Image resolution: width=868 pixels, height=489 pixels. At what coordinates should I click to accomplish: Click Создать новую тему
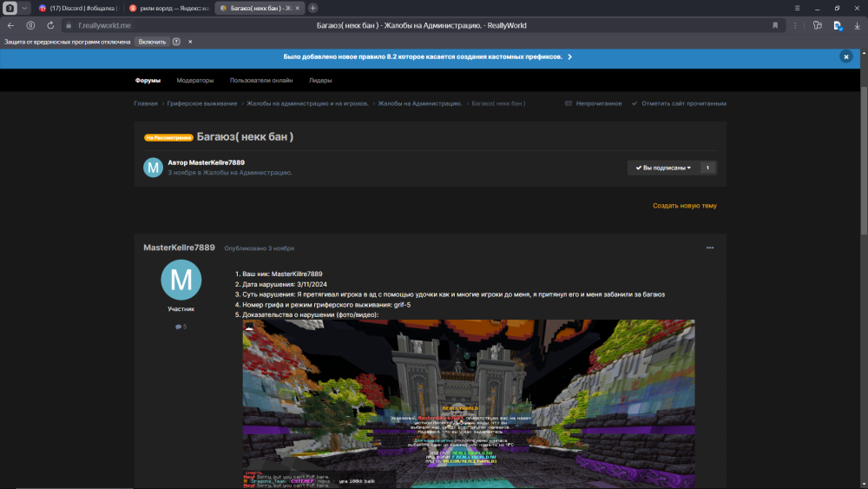coord(684,206)
